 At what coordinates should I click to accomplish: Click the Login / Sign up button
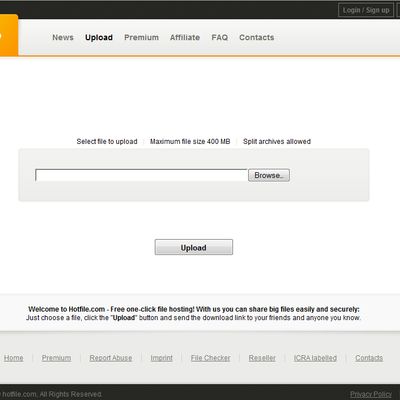[x=366, y=10]
